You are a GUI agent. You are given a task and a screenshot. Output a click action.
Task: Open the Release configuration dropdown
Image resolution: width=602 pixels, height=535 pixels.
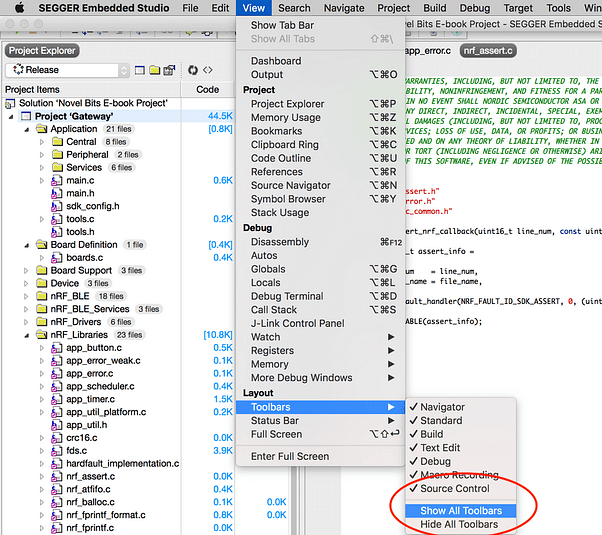point(67,70)
